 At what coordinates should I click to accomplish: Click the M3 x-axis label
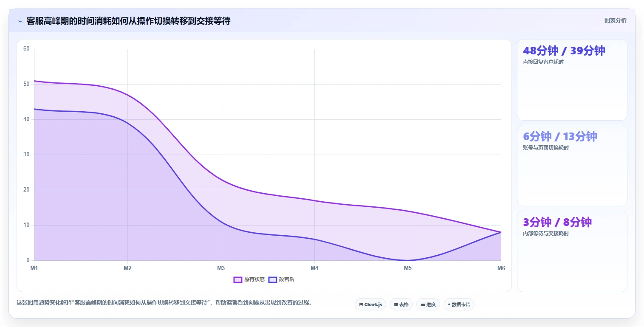(x=221, y=268)
